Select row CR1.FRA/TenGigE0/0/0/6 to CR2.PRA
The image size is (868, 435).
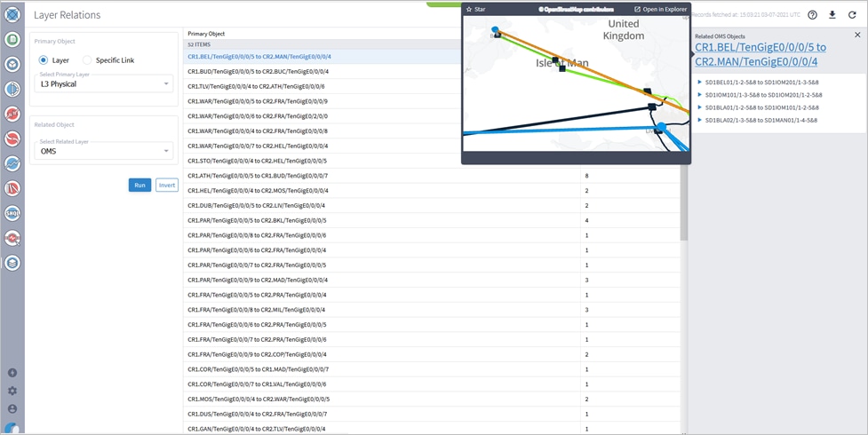432,325
